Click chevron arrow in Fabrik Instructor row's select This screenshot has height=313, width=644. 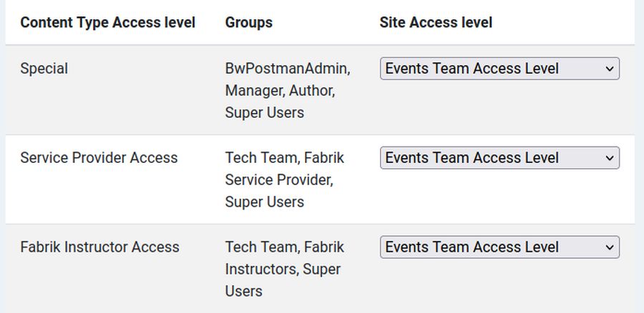610,247
